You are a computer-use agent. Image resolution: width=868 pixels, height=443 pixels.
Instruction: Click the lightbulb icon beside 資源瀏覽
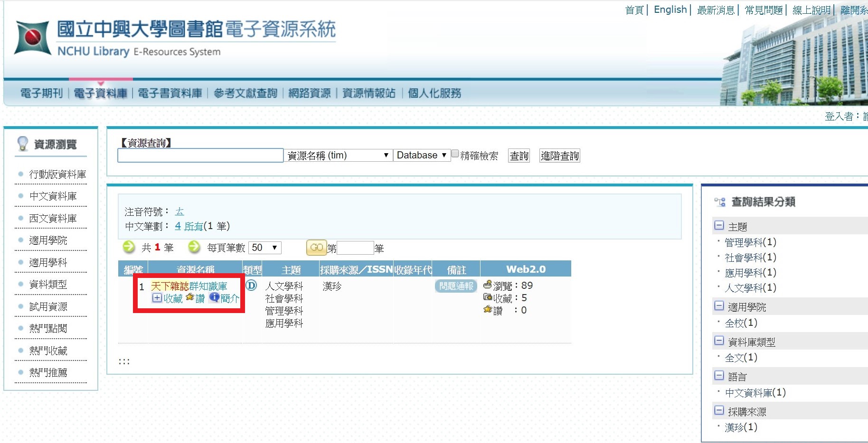[22, 143]
